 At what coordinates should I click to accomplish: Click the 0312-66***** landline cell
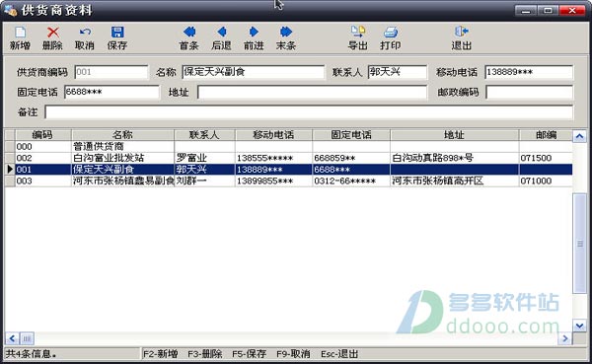point(351,181)
